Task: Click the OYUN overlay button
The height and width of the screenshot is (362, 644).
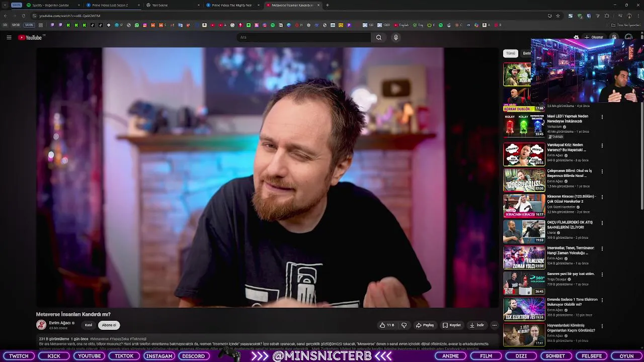Action: tap(626, 356)
